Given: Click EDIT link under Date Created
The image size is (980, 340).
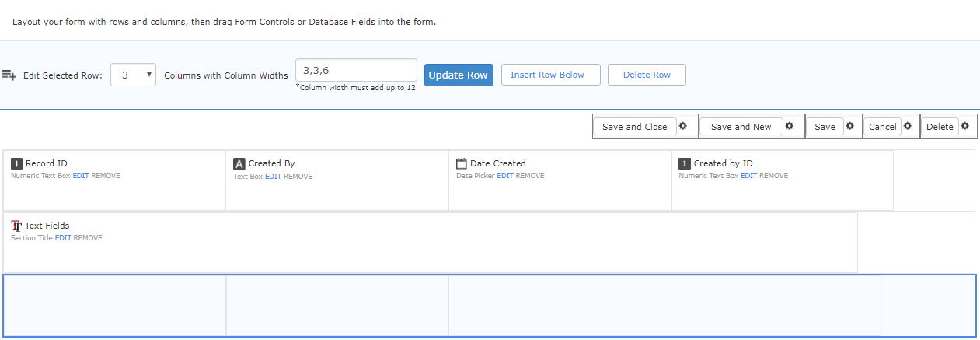Looking at the screenshot, I should pyautogui.click(x=505, y=176).
